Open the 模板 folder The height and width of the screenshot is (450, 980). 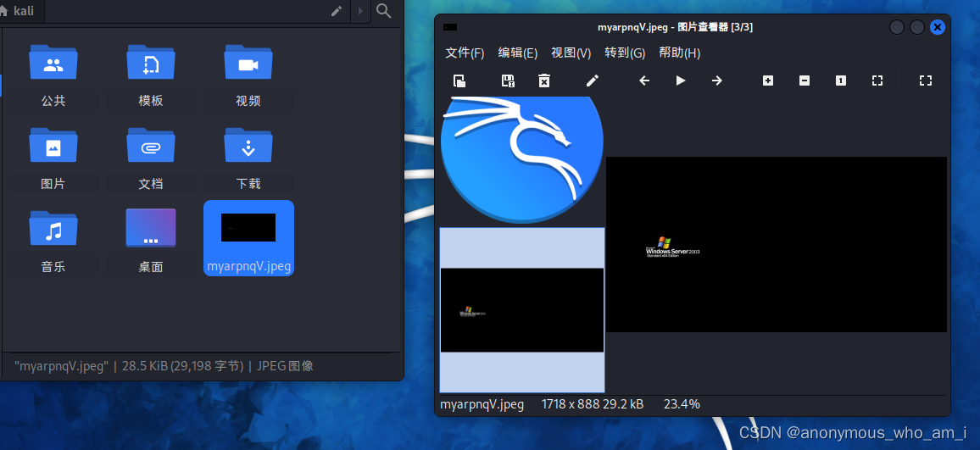[151, 75]
